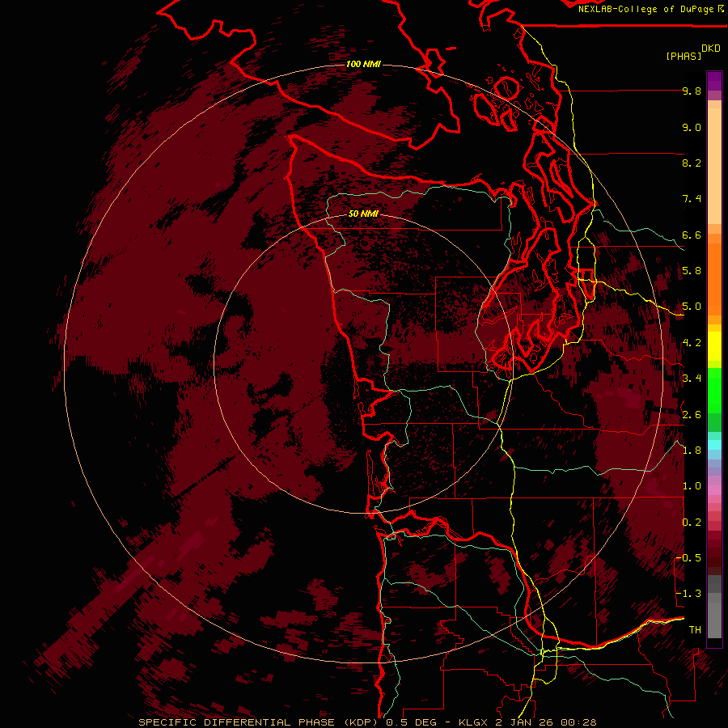
Task: Pick the peach segment of the color bar
Action: 714,165
